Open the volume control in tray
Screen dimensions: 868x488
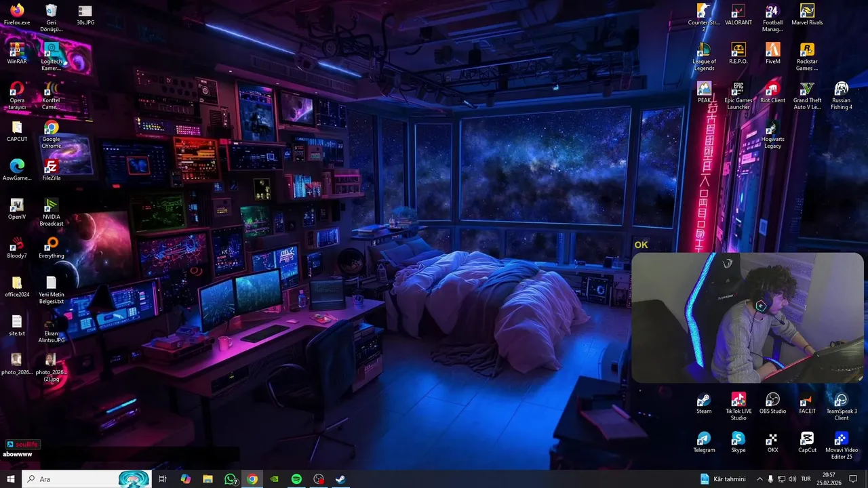(793, 479)
